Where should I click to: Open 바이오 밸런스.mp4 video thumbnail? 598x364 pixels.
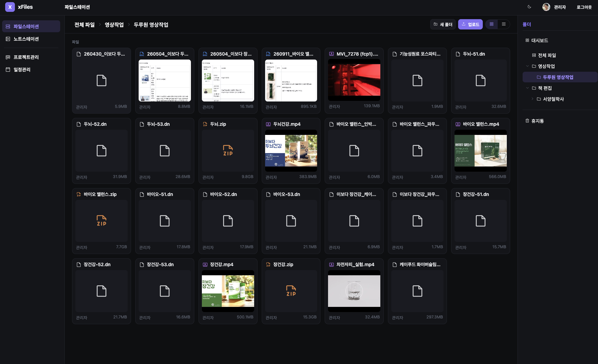tap(481, 151)
